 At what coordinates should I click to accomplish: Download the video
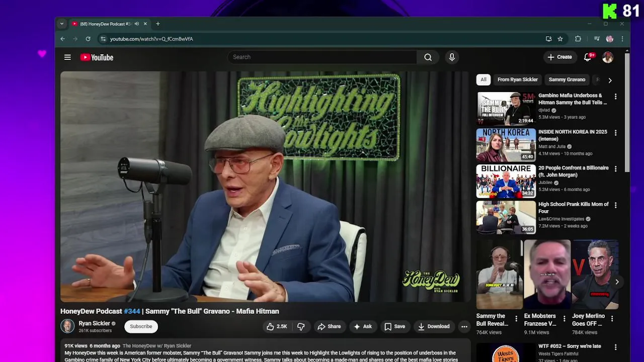coord(434,326)
